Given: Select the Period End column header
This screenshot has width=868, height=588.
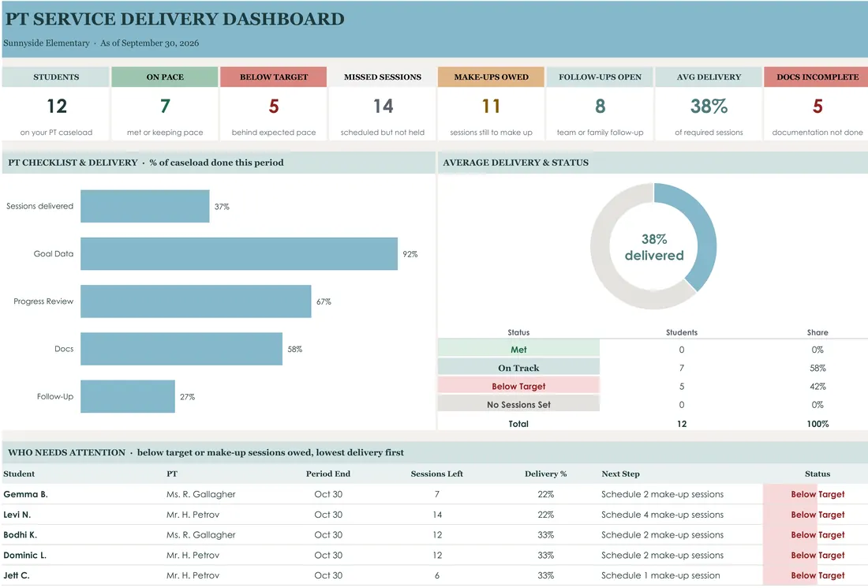Looking at the screenshot, I should click(328, 474).
